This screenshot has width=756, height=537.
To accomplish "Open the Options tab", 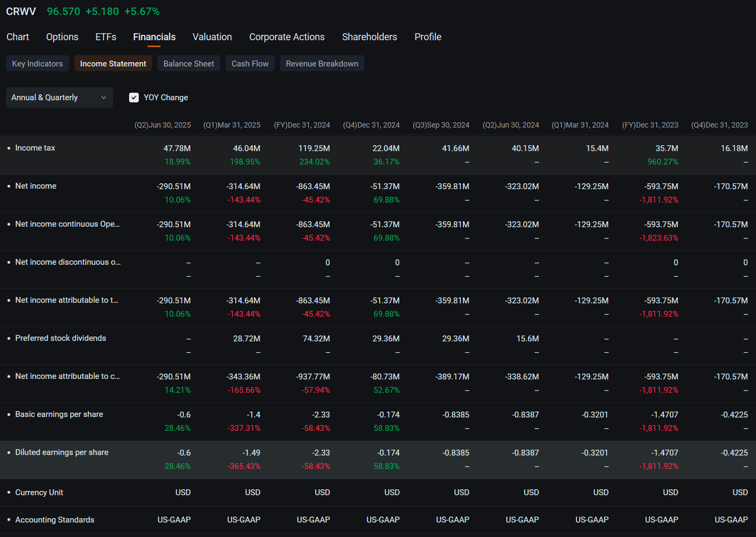I will point(62,36).
